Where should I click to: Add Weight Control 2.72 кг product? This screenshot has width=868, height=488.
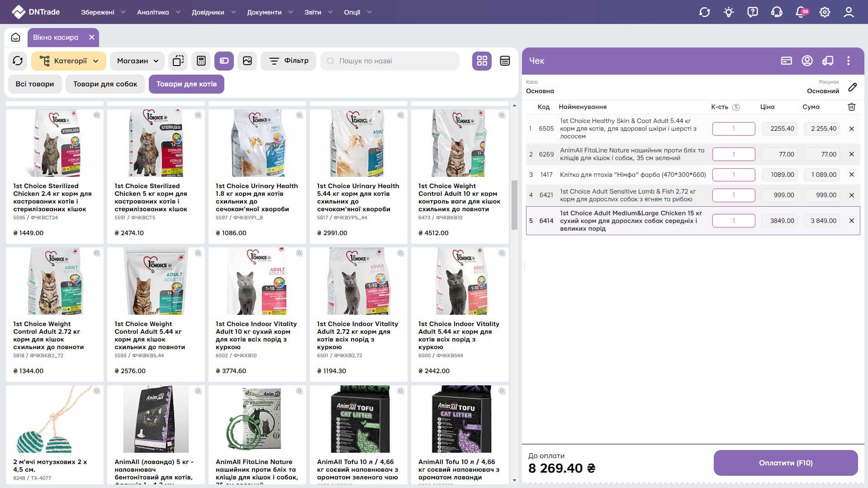pos(55,314)
